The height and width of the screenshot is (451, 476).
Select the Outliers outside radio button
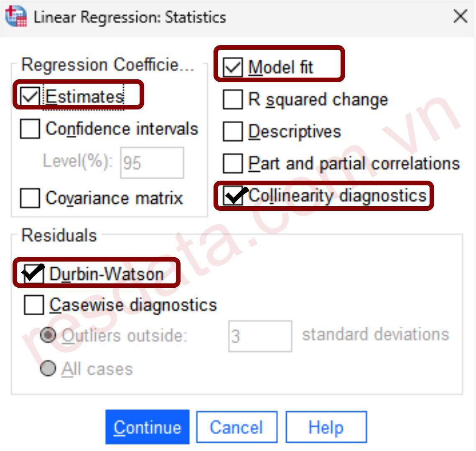(x=48, y=335)
